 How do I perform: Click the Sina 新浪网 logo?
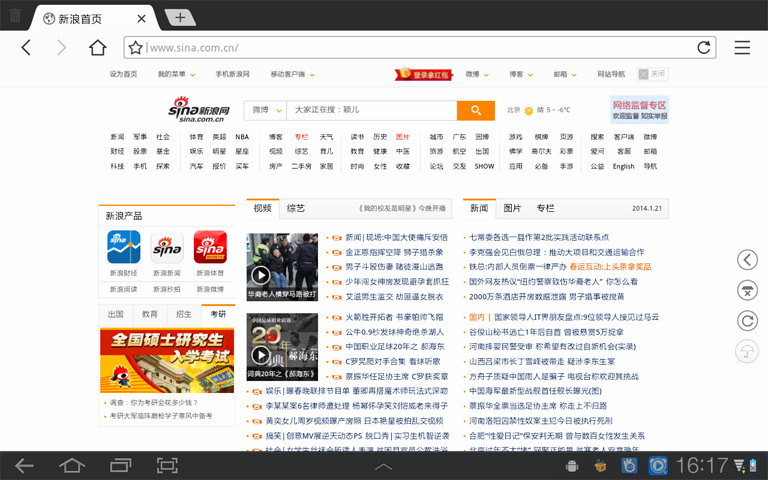[199, 109]
